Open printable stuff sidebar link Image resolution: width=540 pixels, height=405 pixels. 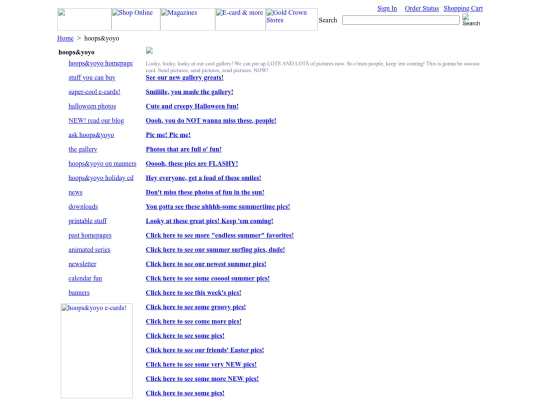click(x=87, y=221)
